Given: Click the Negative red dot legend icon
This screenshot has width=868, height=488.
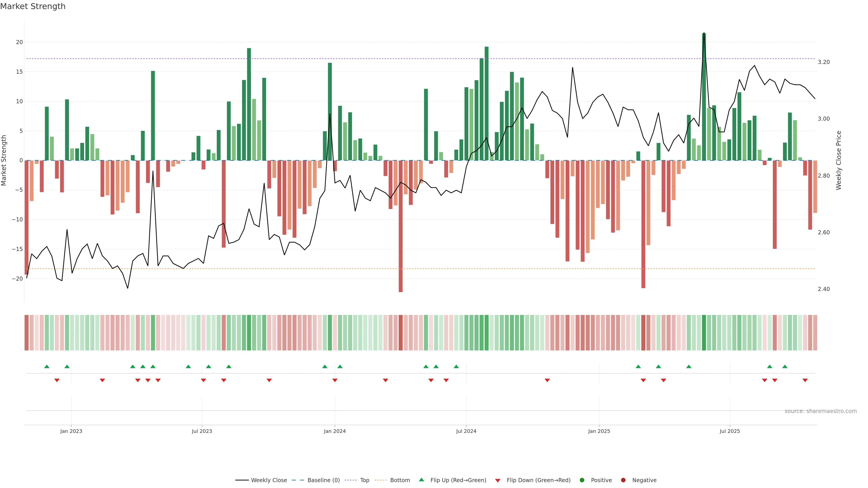Looking at the screenshot, I should pyautogui.click(x=623, y=480).
